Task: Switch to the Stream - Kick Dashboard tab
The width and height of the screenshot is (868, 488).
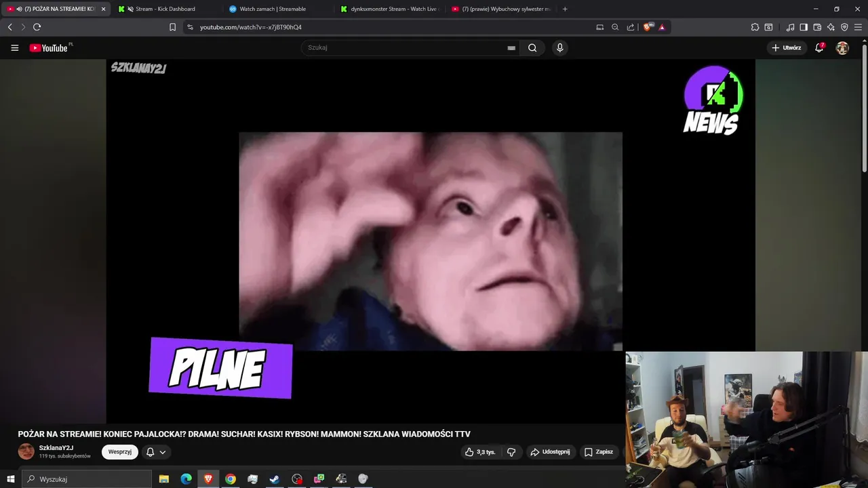Action: point(165,9)
